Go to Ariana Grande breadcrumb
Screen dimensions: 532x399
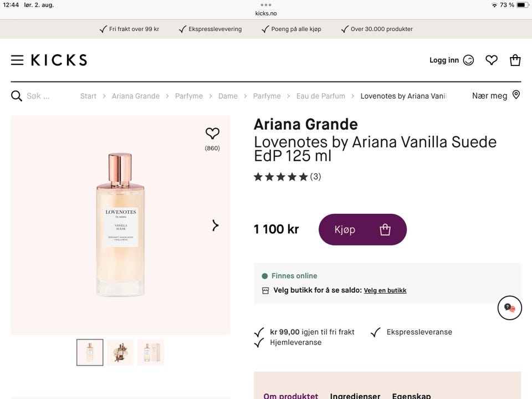pyautogui.click(x=136, y=96)
